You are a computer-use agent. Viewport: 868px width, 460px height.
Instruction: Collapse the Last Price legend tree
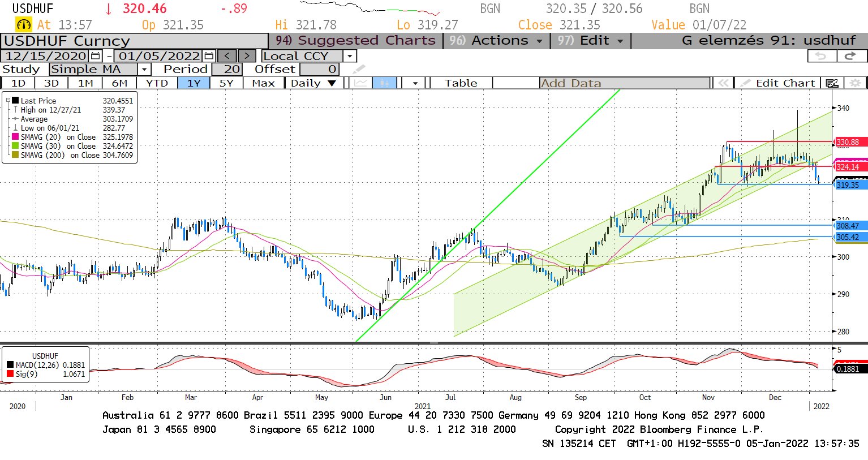click(x=8, y=101)
